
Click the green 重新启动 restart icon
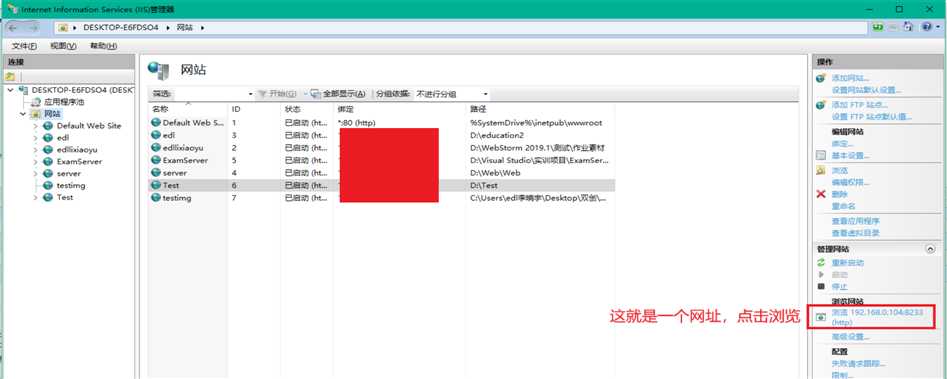(x=820, y=263)
